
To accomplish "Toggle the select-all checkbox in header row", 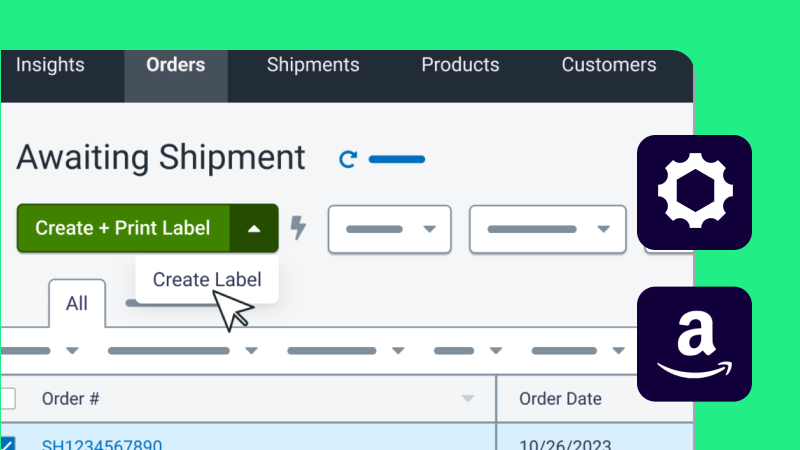I will 7,398.
